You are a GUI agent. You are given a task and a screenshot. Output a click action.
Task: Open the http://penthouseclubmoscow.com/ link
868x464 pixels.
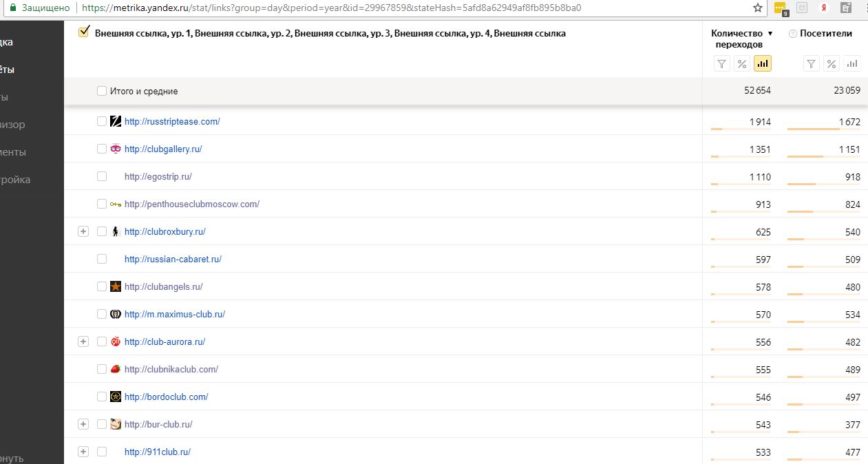tap(192, 204)
